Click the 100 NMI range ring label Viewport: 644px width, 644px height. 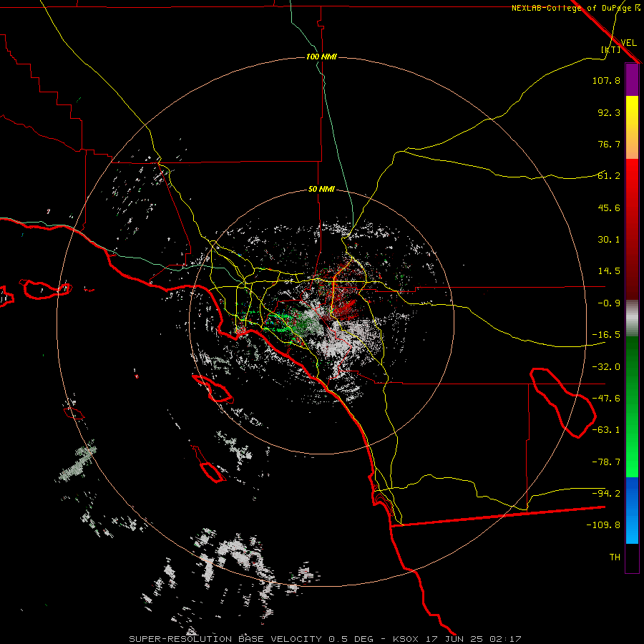pyautogui.click(x=321, y=57)
